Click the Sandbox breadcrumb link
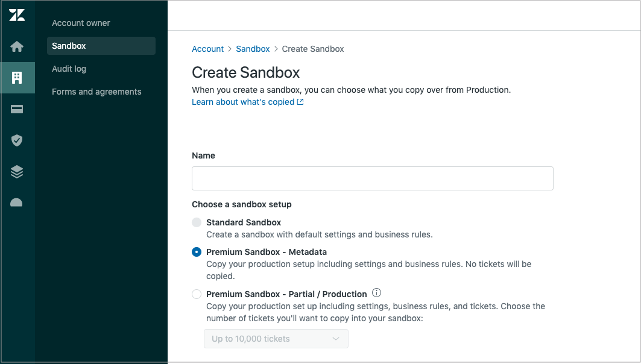 (253, 49)
